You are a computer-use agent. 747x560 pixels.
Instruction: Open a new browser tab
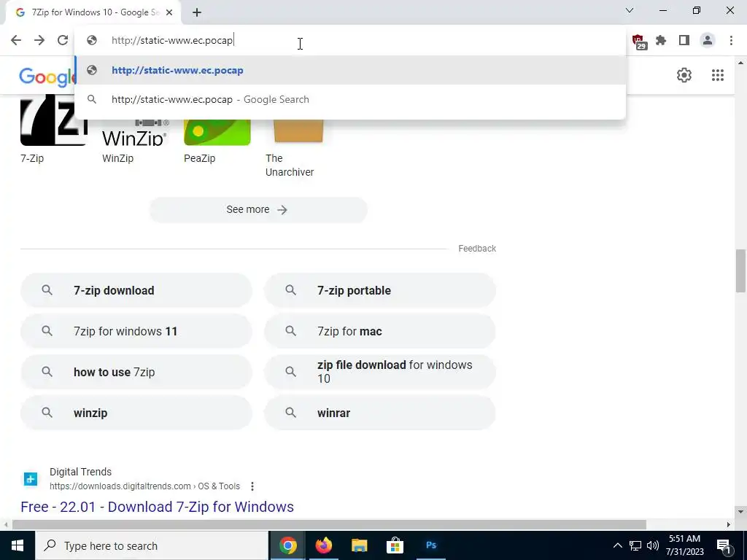point(197,12)
